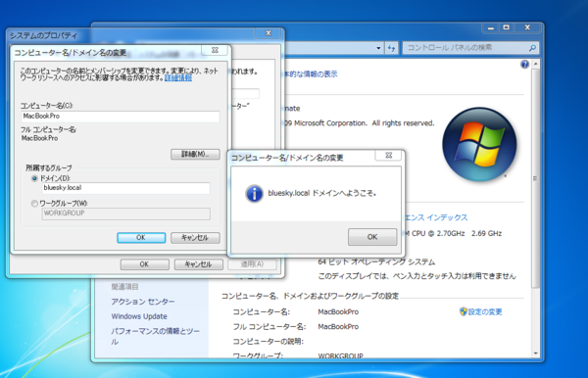Click OK in the bluesky.local welcome message
588x378 pixels.
pyautogui.click(x=372, y=237)
